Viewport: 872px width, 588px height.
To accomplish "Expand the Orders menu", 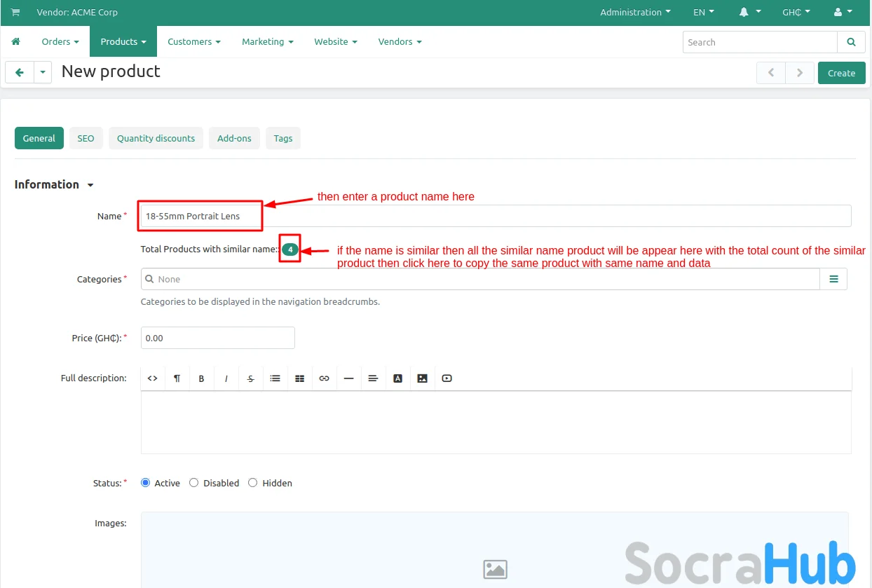I will click(60, 42).
